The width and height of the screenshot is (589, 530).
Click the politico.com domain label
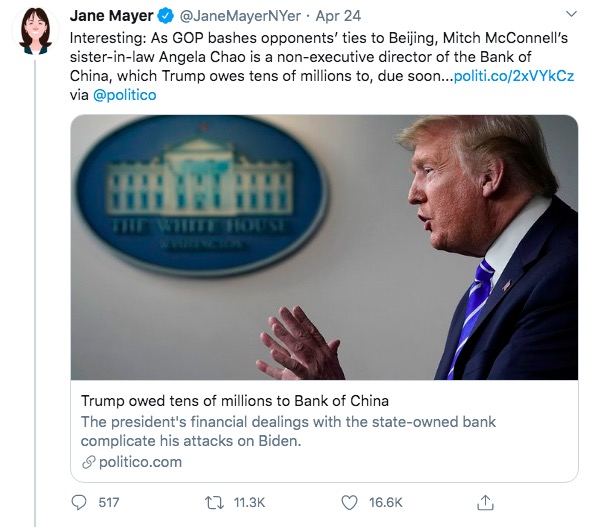click(140, 462)
